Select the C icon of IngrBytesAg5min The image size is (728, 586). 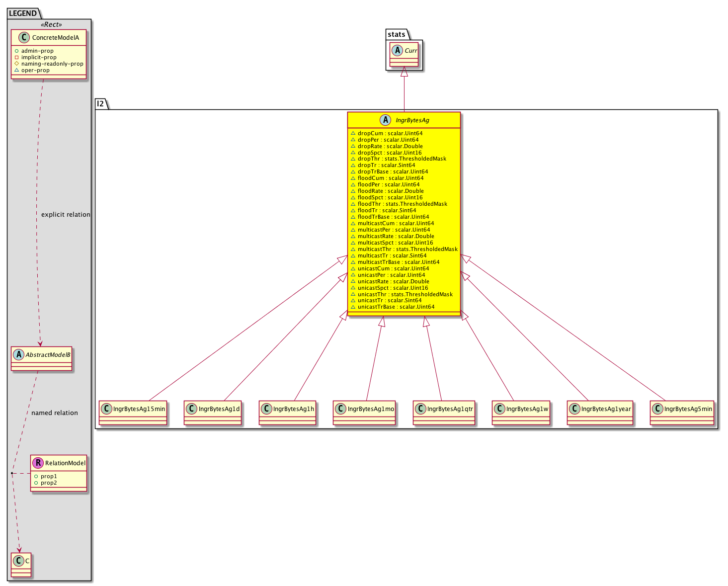coord(657,409)
